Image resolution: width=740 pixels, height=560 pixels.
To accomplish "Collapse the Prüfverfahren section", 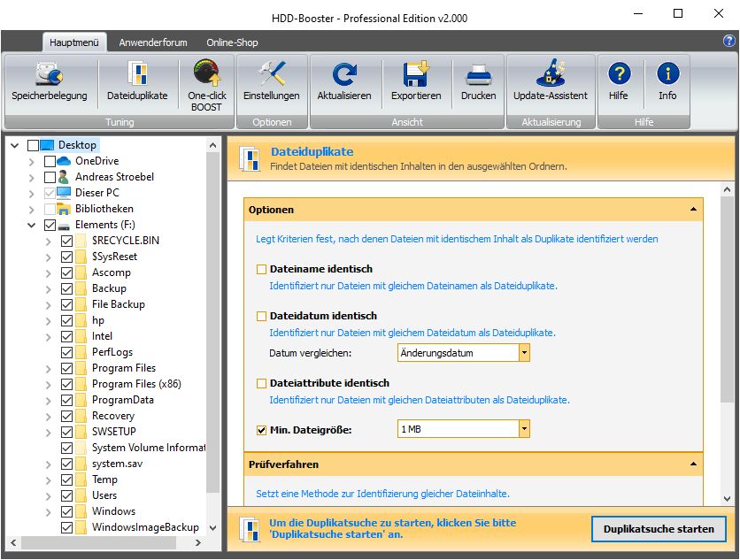I will tap(693, 464).
